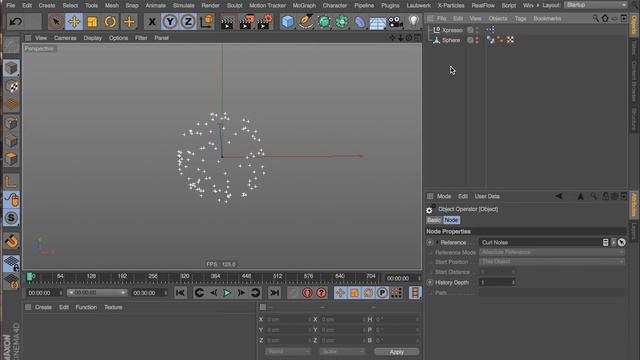
Task: Toggle the Y axis lock
Action: 170,21
